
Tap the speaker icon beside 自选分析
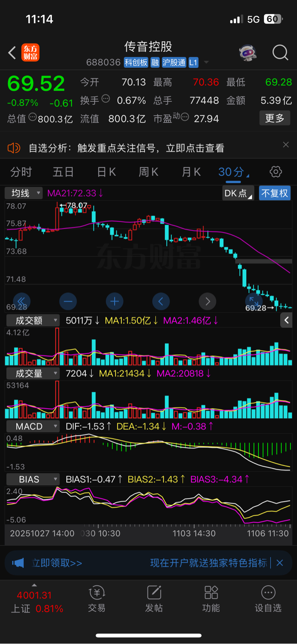pos(14,148)
